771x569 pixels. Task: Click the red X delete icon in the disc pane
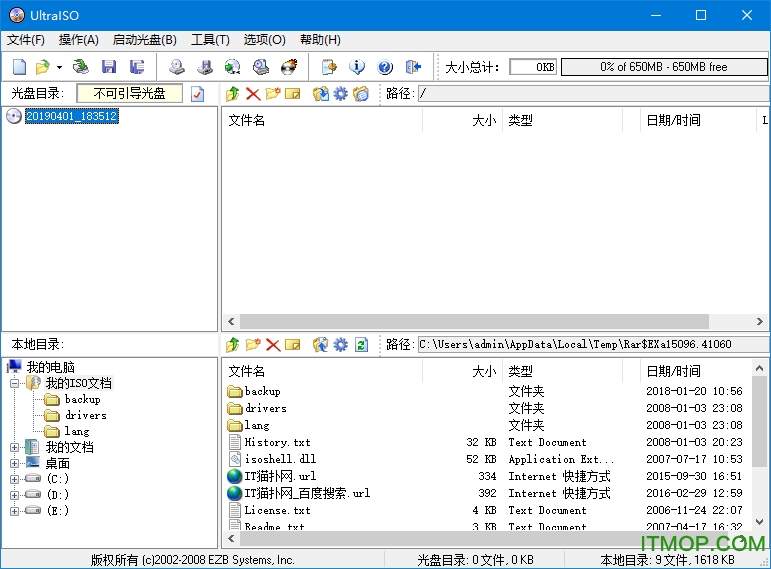(x=253, y=93)
